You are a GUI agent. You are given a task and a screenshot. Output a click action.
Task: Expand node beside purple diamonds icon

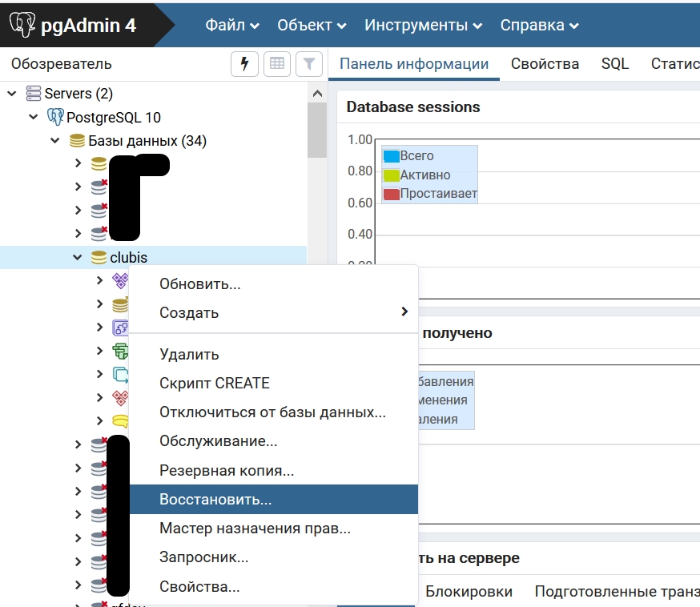click(x=99, y=280)
